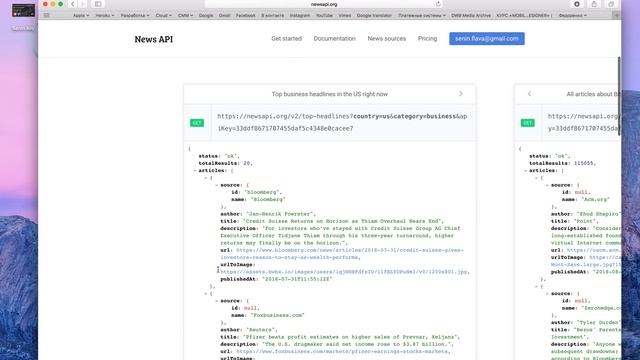The height and width of the screenshot is (360, 640).
Task: Open the Gmail bookmark
Action: click(224, 16)
